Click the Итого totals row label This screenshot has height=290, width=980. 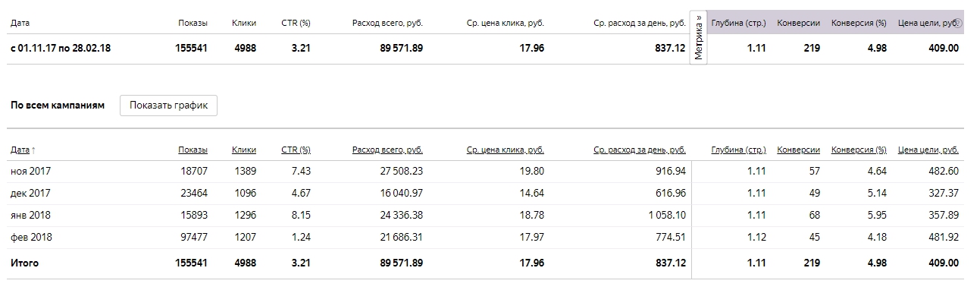click(x=24, y=263)
